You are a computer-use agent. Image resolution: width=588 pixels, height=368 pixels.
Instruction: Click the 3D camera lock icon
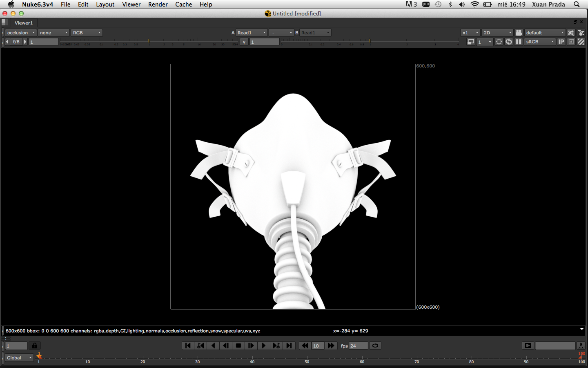click(x=519, y=33)
